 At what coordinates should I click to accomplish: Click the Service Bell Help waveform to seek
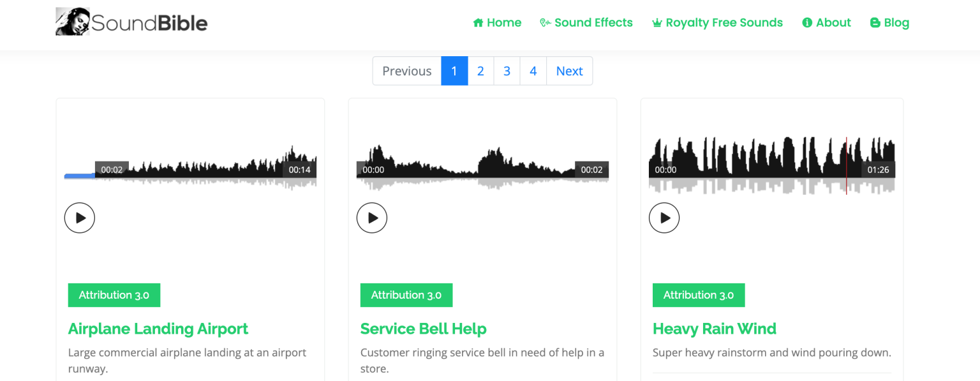[482, 160]
